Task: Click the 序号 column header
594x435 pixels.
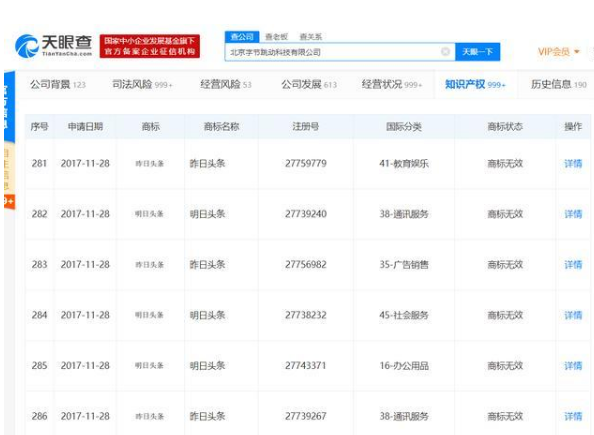Action: click(x=39, y=127)
